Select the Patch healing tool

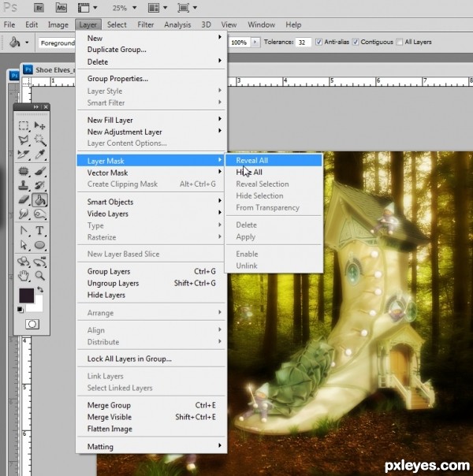24,171
